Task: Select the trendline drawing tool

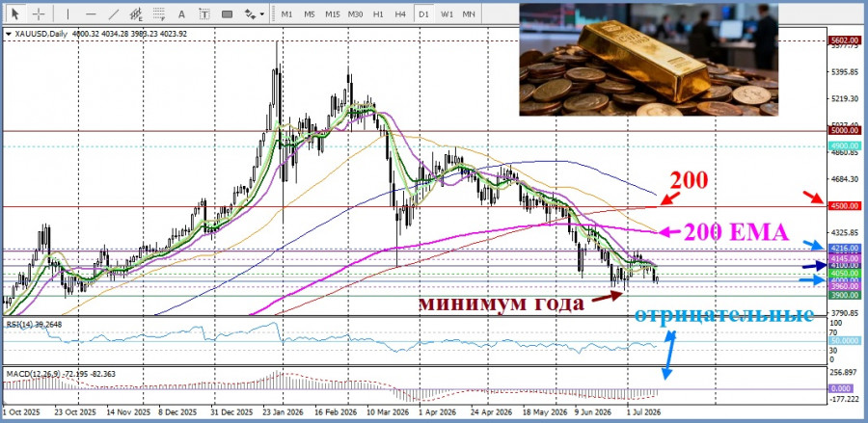Action: pyautogui.click(x=114, y=13)
